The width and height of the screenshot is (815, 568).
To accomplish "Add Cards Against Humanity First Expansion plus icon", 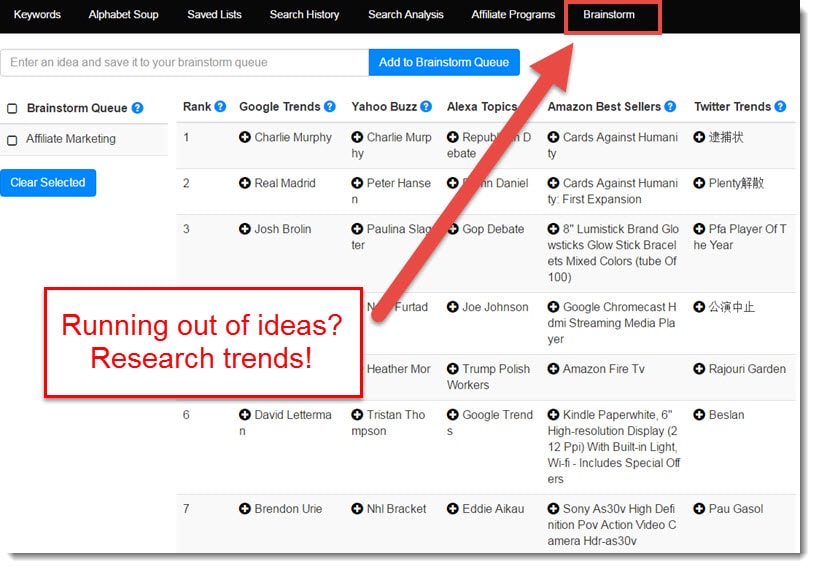I will [553, 182].
